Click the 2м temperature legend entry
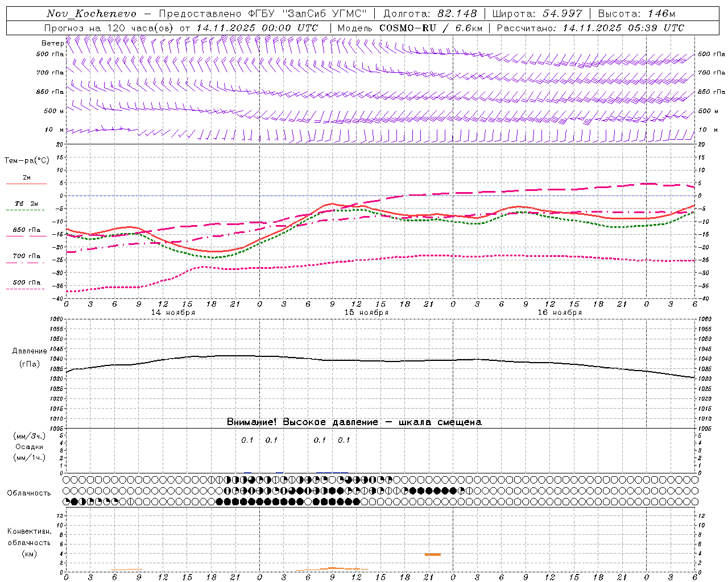Viewport: 728px width, 582px height. [27, 178]
